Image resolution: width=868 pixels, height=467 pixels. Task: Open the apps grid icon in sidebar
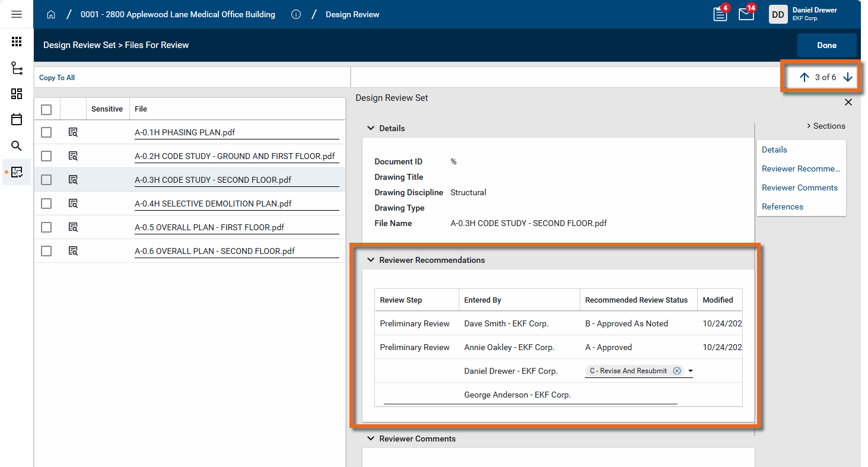click(17, 42)
